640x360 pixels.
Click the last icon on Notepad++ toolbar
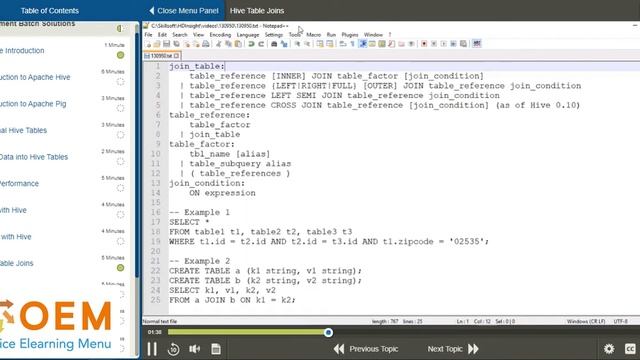476,44
